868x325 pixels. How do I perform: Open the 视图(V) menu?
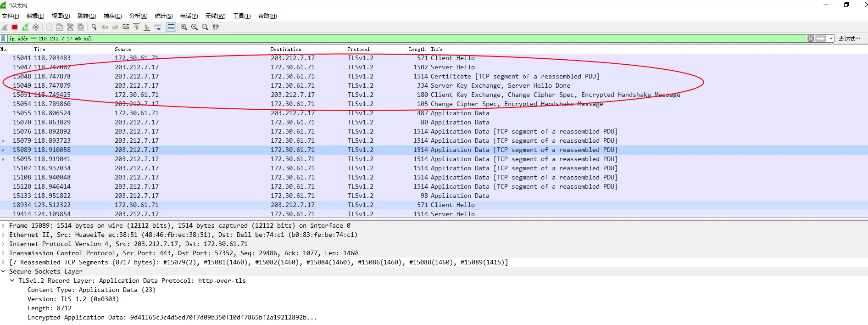click(x=61, y=16)
